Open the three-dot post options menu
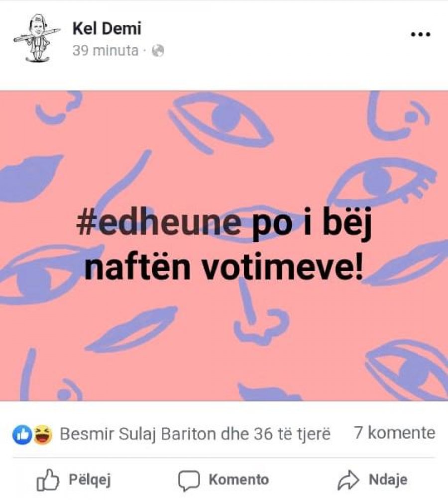Image resolution: width=448 pixels, height=500 pixels. tap(420, 34)
